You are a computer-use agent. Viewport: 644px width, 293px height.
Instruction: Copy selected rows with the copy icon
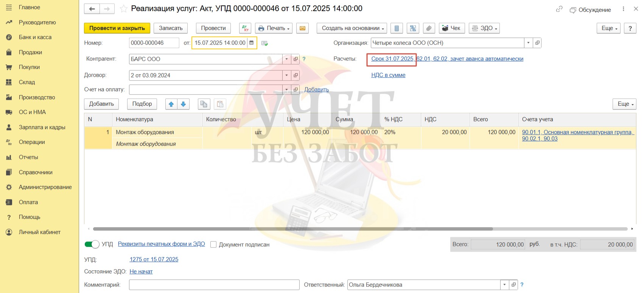click(204, 104)
